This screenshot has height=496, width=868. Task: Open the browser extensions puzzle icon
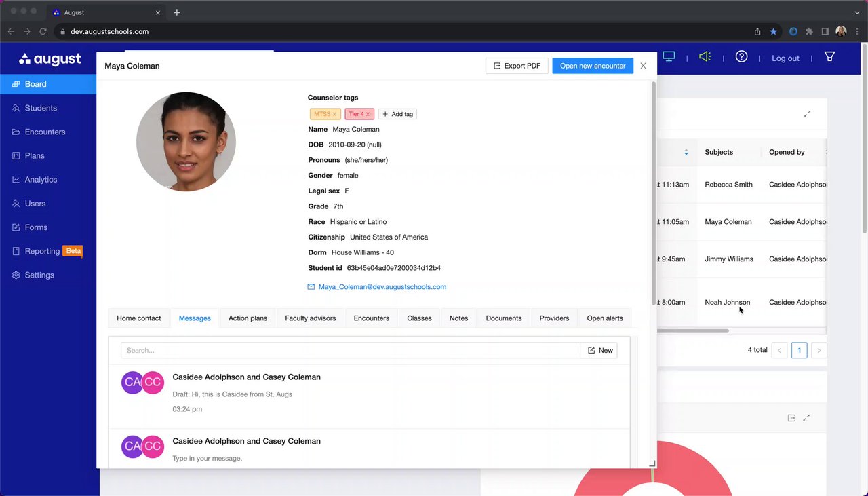click(809, 31)
